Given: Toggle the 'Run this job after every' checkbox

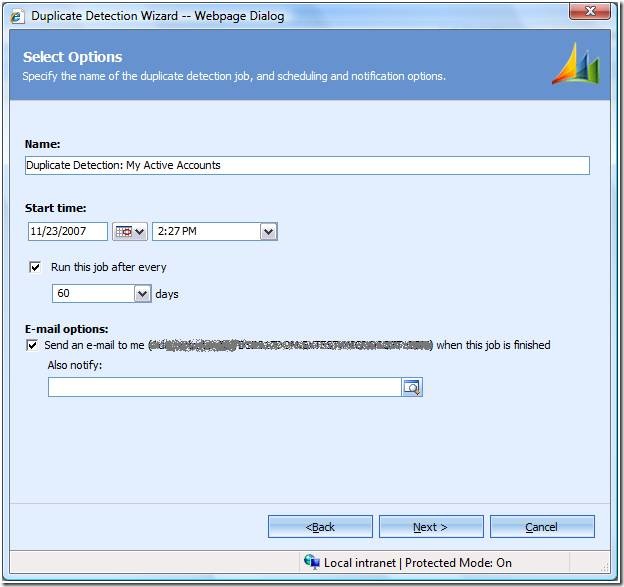Looking at the screenshot, I should (36, 267).
